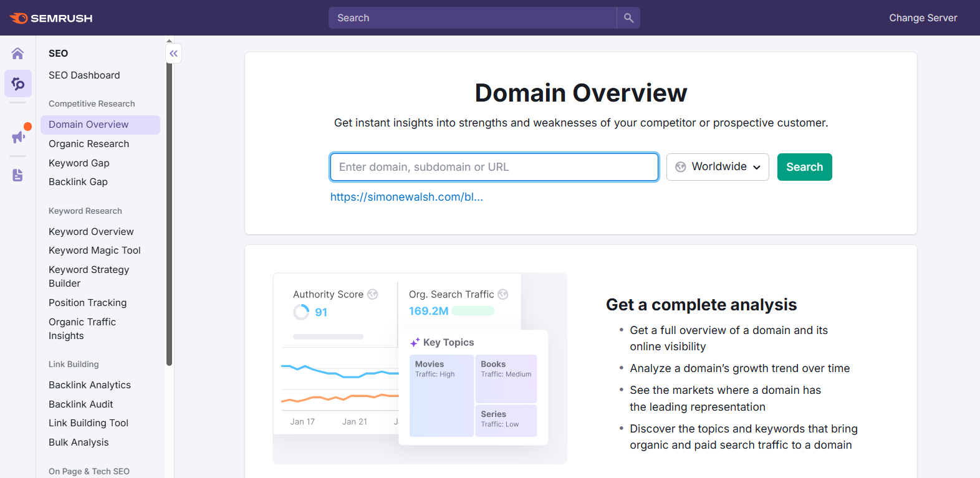Image resolution: width=980 pixels, height=478 pixels.
Task: Select Organic Research in sidebar menu
Action: (89, 144)
